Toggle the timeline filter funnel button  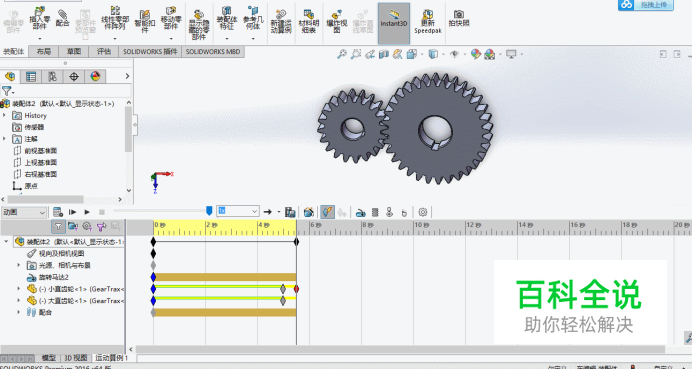(58, 226)
